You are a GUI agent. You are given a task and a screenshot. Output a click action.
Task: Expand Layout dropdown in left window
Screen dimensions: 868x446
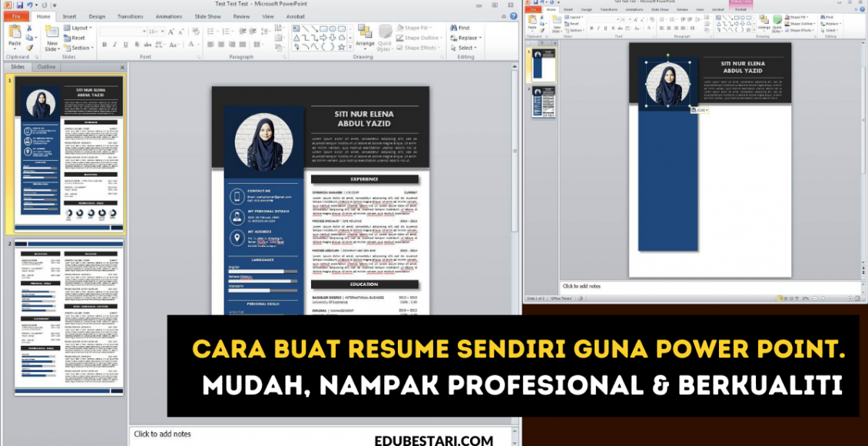pyautogui.click(x=78, y=28)
